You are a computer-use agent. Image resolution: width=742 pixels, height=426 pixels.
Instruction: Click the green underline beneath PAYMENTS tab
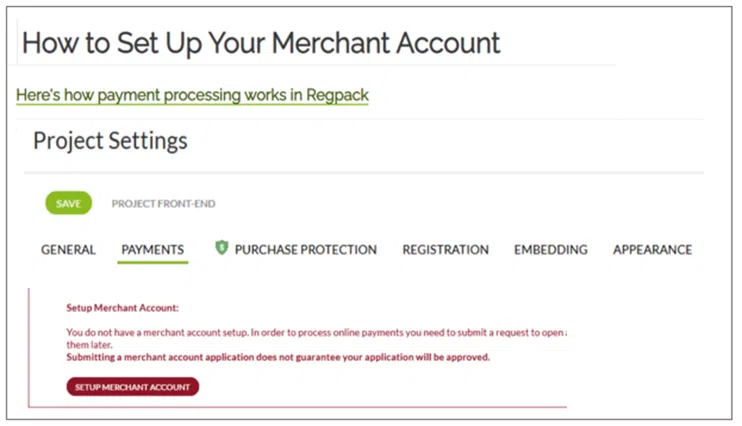pyautogui.click(x=152, y=263)
